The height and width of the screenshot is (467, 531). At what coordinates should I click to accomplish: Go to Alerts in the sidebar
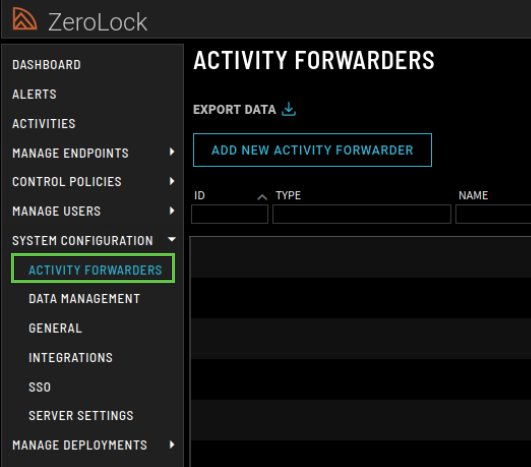(x=34, y=94)
